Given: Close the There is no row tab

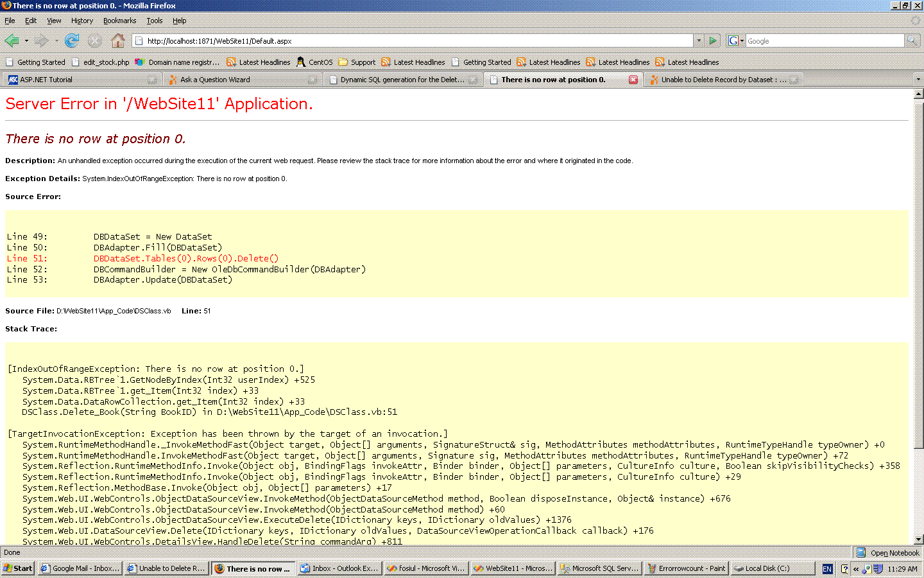Looking at the screenshot, I should [633, 80].
